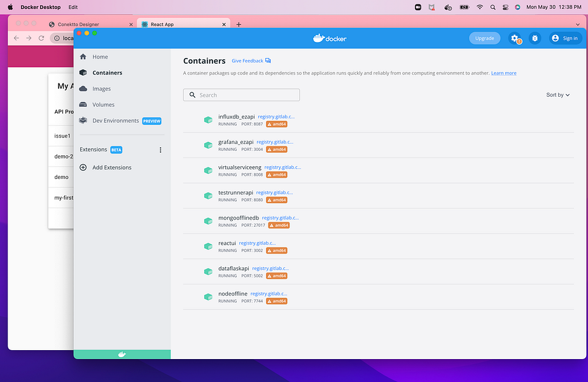Click nodeoffline container icon
The width and height of the screenshot is (588, 382).
point(208,297)
